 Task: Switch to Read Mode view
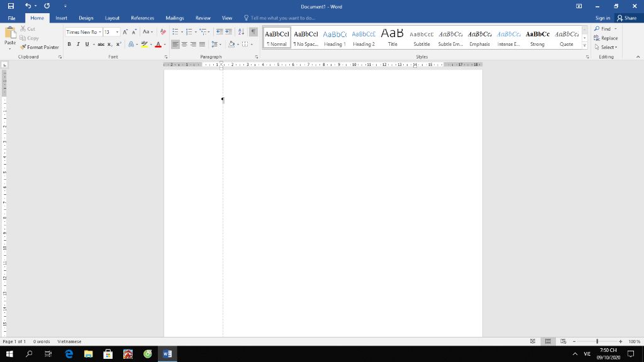[533, 341]
